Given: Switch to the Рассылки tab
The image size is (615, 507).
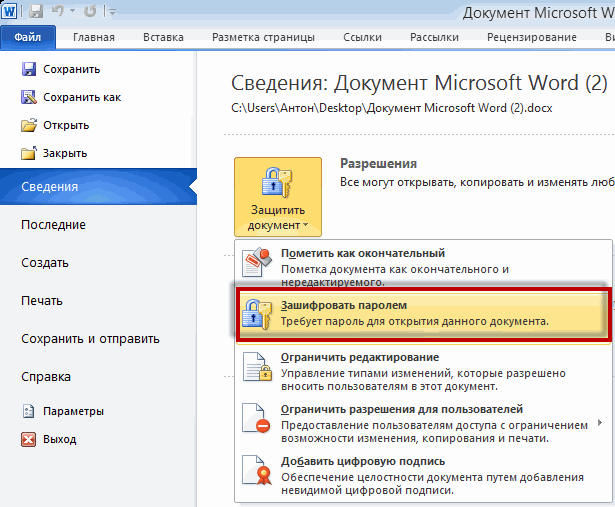Looking at the screenshot, I should point(434,37).
